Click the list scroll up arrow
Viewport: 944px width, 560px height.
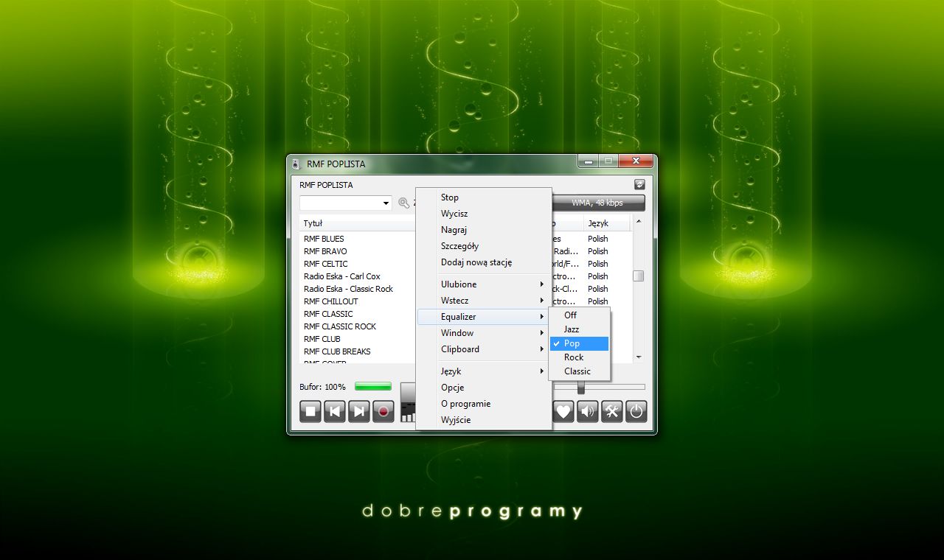click(x=639, y=222)
